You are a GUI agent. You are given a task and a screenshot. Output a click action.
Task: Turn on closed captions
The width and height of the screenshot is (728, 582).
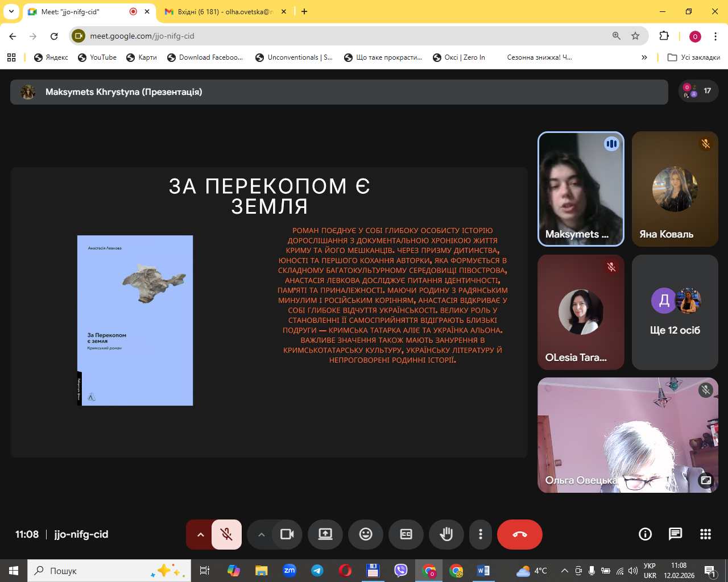click(x=406, y=534)
